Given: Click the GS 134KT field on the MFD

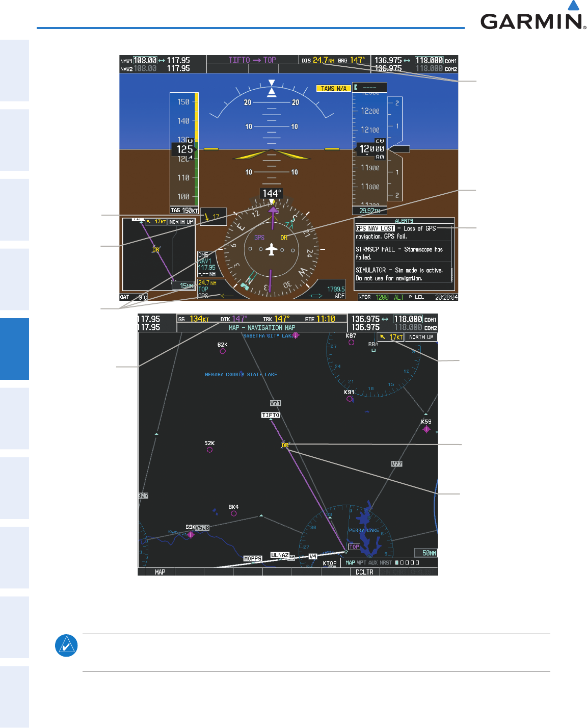Looking at the screenshot, I should (194, 319).
